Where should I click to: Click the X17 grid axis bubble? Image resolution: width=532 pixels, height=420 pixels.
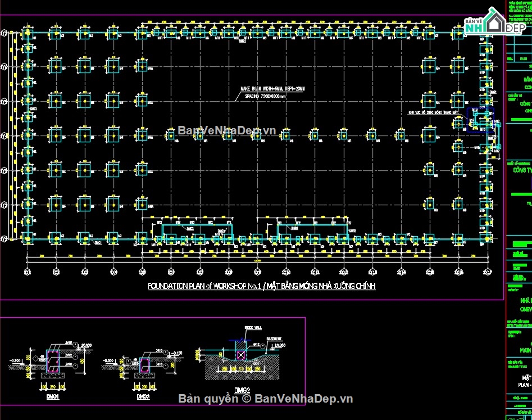488,272
